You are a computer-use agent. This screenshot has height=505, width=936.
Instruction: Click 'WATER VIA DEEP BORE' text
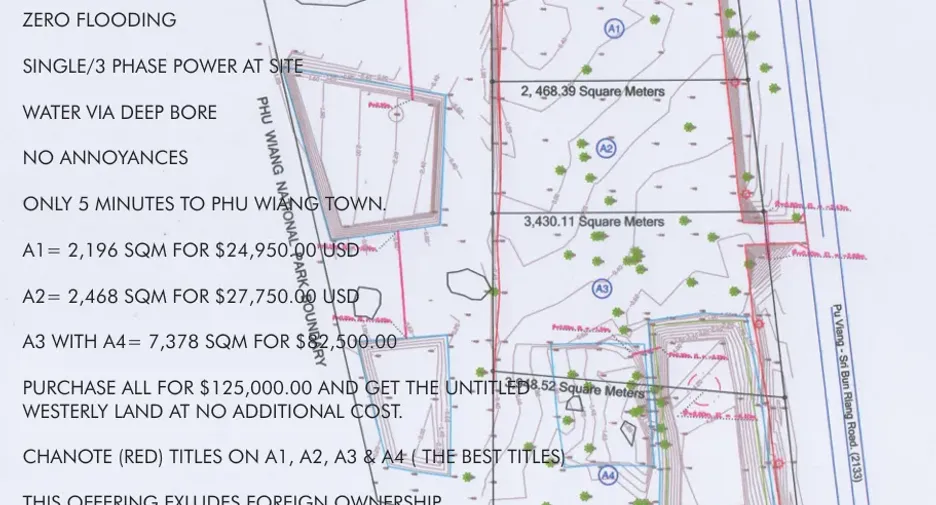(x=119, y=112)
